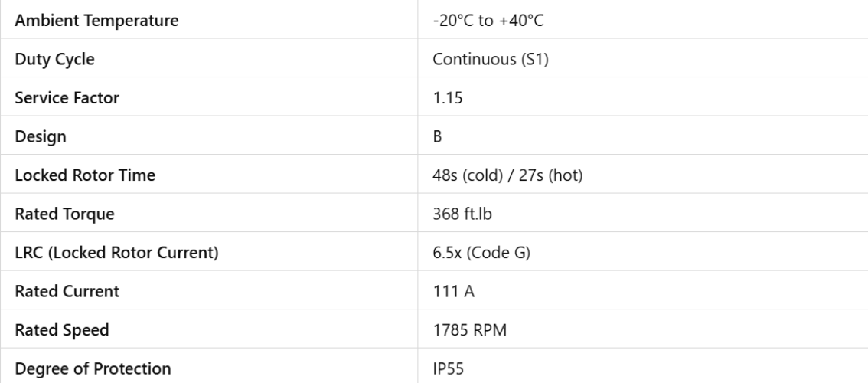Select the Continuous (S1) value cell
868x383 pixels.
[x=479, y=59]
